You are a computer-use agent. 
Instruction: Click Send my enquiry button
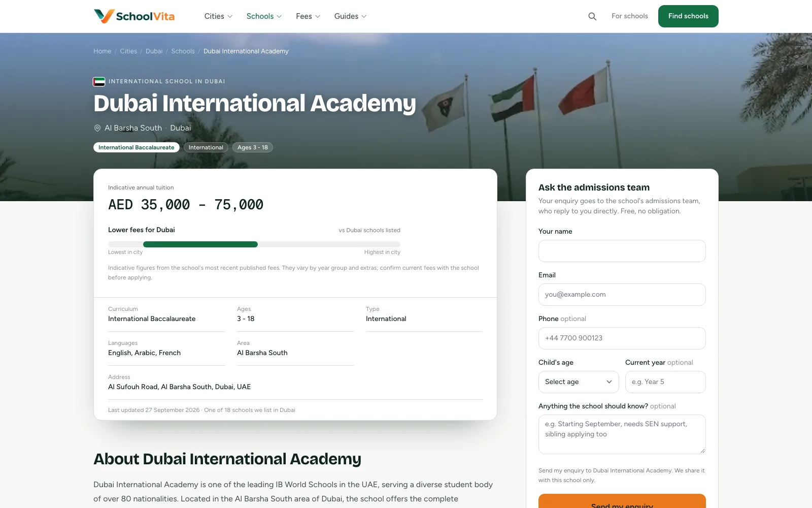622,502
